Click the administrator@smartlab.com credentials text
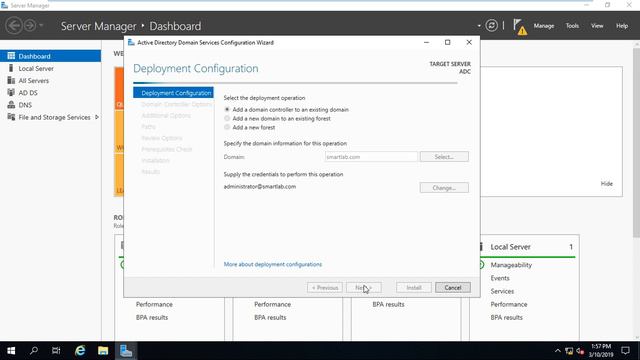 (x=260, y=187)
